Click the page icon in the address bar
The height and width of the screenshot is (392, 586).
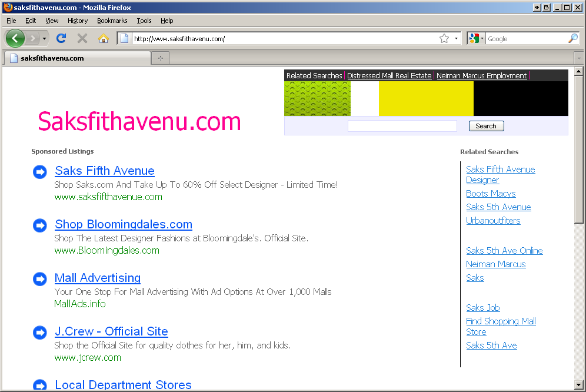125,38
